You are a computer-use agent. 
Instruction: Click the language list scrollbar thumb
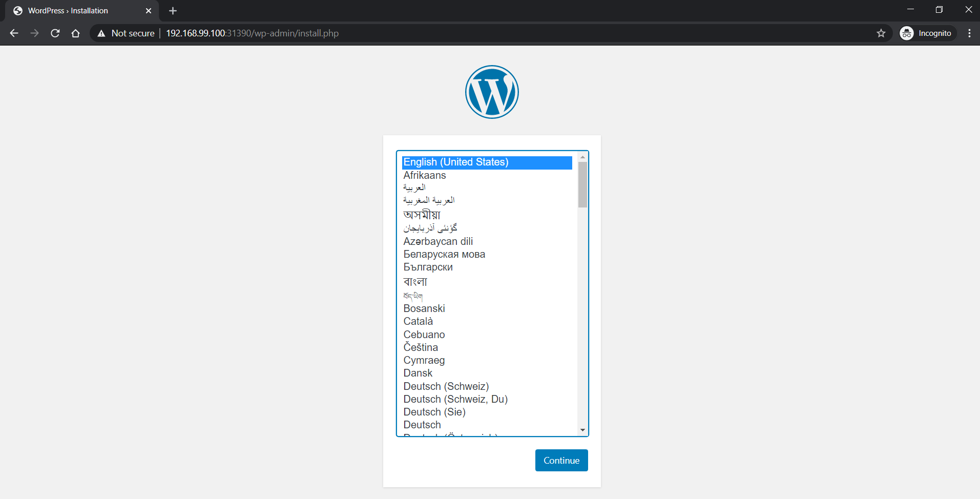coord(582,185)
